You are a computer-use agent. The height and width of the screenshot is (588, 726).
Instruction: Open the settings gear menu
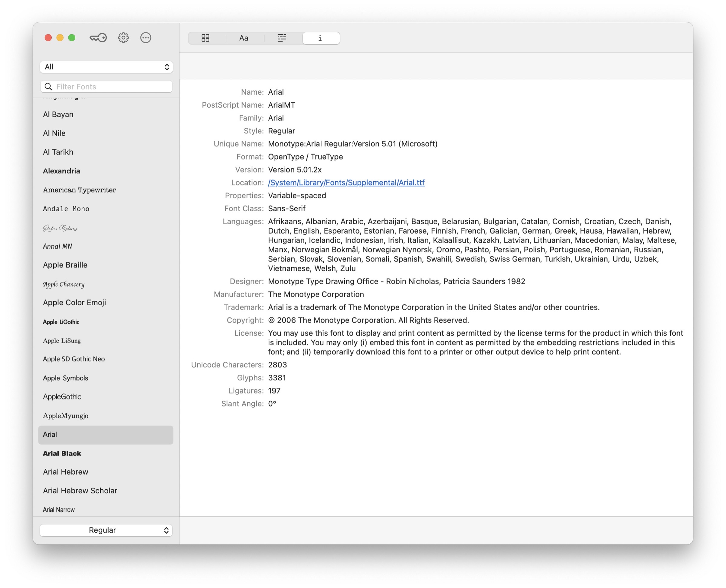click(123, 38)
